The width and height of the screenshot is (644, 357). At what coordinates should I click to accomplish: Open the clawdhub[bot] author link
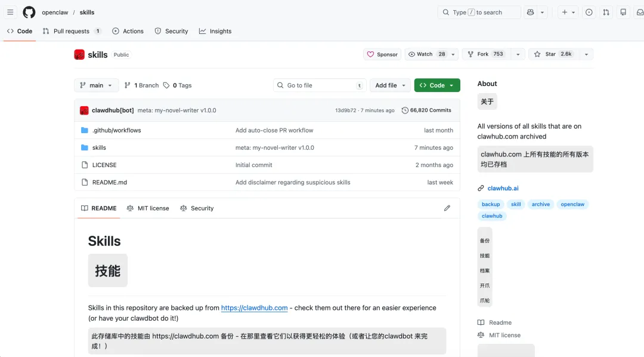click(x=113, y=110)
